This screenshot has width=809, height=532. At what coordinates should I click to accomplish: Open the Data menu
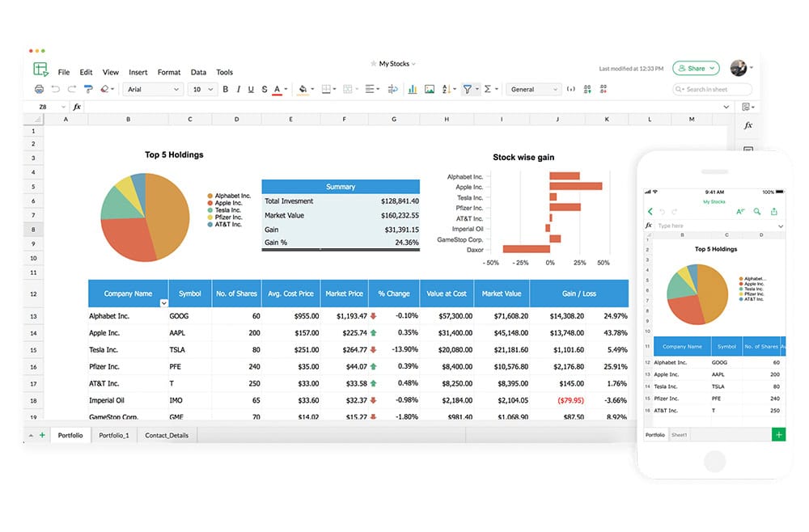pos(198,72)
